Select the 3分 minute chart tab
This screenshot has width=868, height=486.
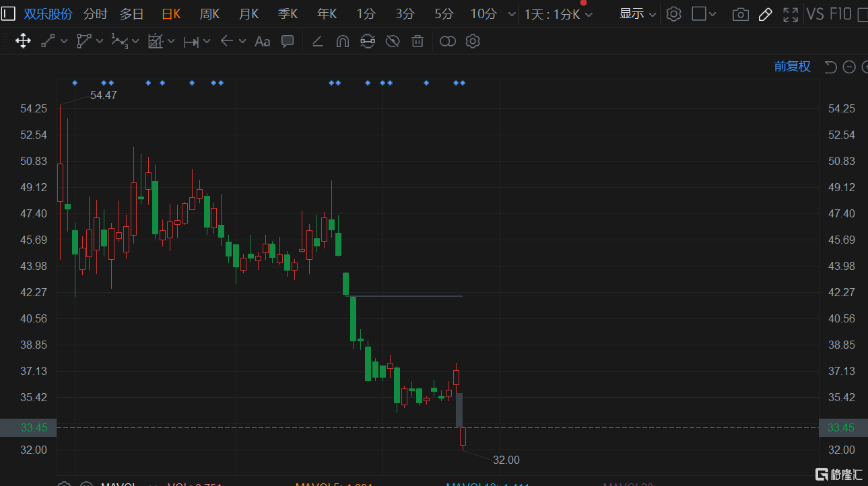(x=405, y=14)
